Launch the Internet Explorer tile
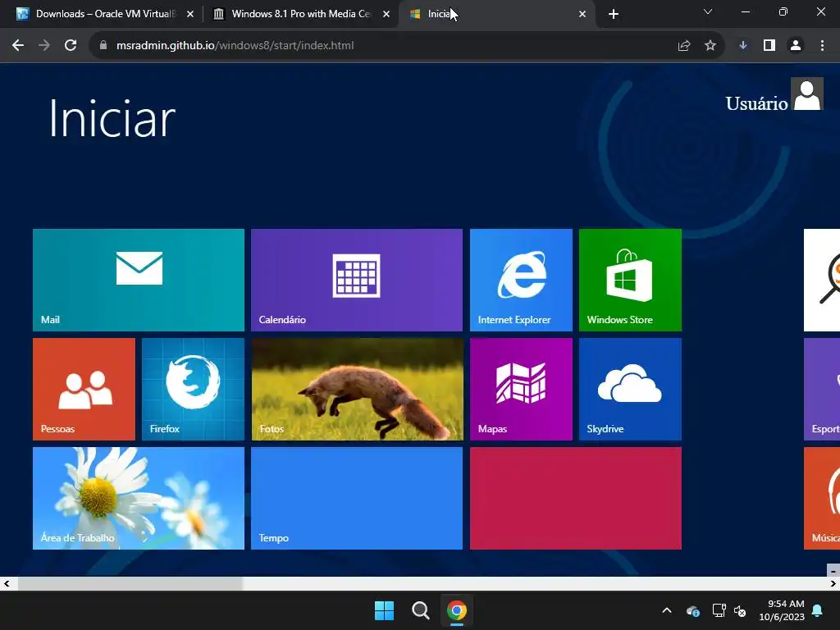Viewport: 840px width, 630px height. pos(521,280)
